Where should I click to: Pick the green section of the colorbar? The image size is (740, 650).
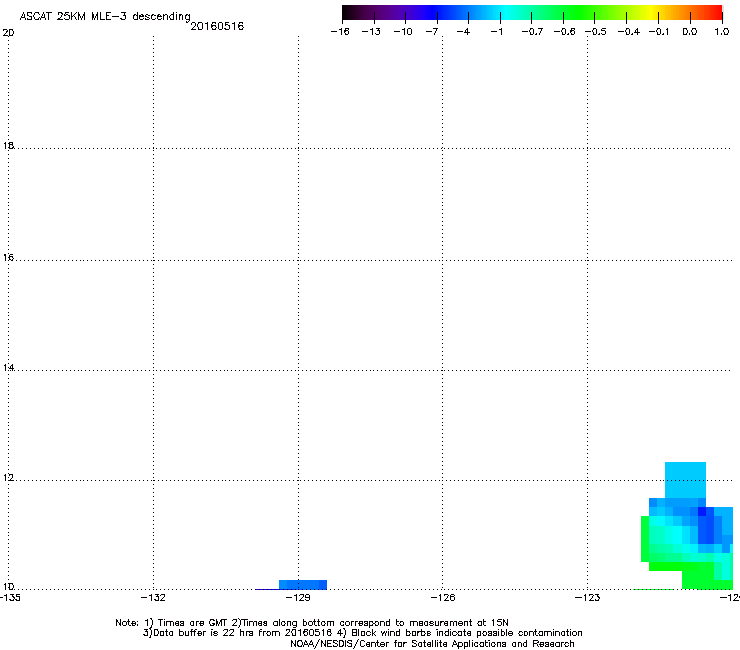578,12
